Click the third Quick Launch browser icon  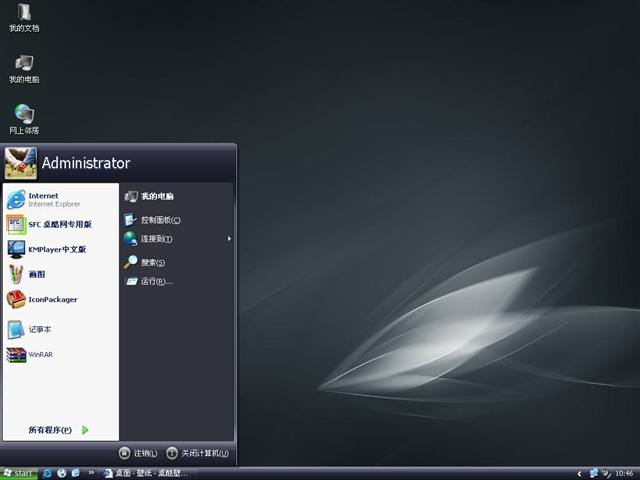click(x=76, y=473)
